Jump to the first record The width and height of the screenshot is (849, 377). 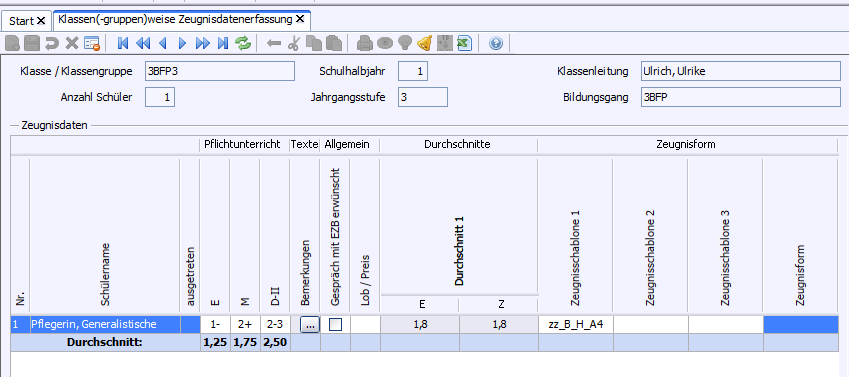(123, 43)
